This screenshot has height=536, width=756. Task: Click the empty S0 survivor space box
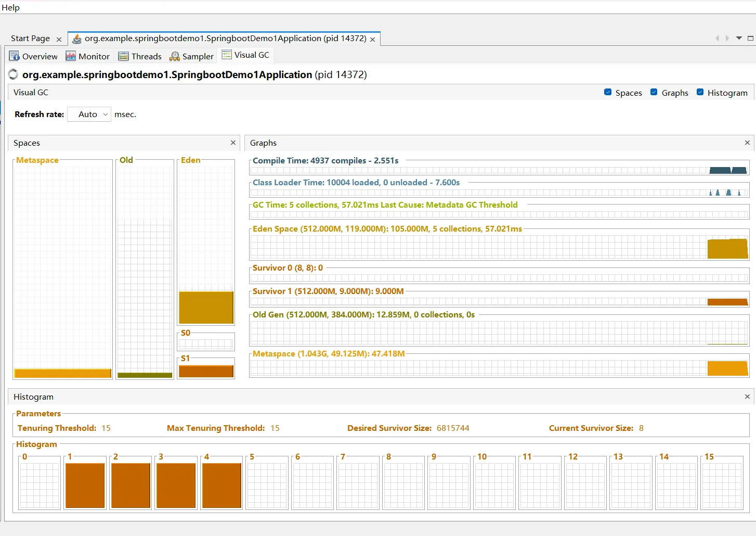pyautogui.click(x=206, y=344)
